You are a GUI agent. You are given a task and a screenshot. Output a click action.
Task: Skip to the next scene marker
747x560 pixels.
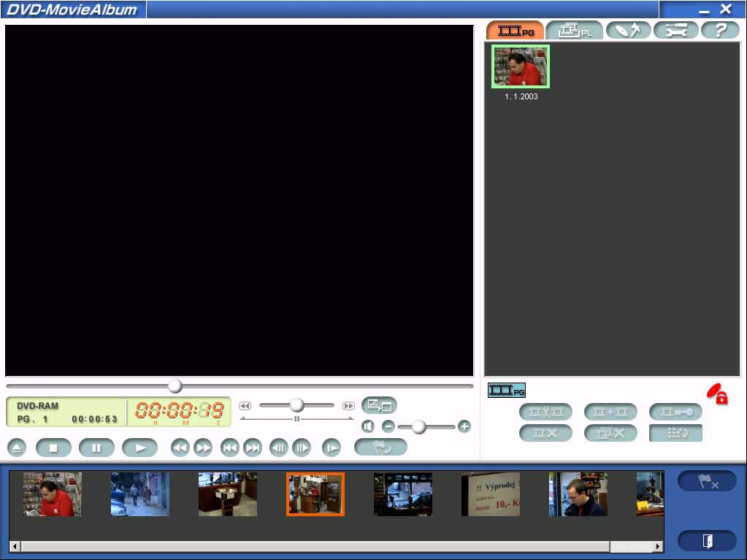(x=253, y=448)
